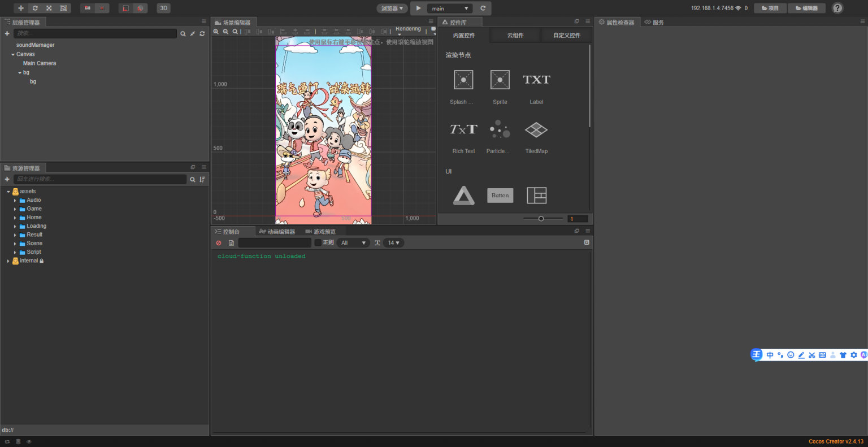Switch to the 服务 tab
The height and width of the screenshot is (447, 868).
tap(654, 23)
